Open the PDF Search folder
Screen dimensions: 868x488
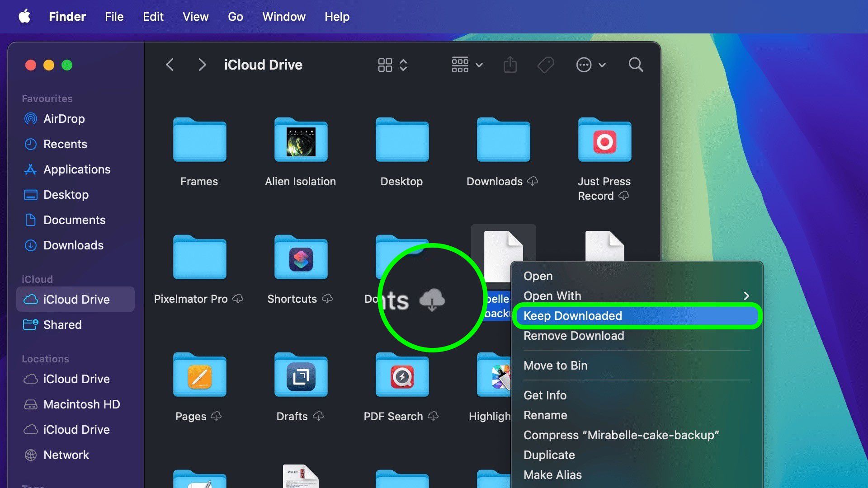(401, 375)
